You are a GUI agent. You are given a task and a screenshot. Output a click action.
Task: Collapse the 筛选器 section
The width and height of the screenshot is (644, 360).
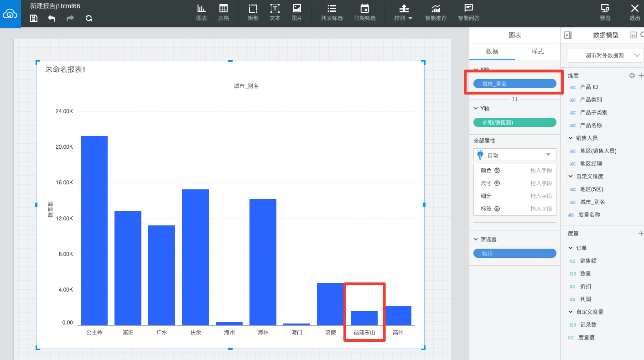tap(476, 239)
